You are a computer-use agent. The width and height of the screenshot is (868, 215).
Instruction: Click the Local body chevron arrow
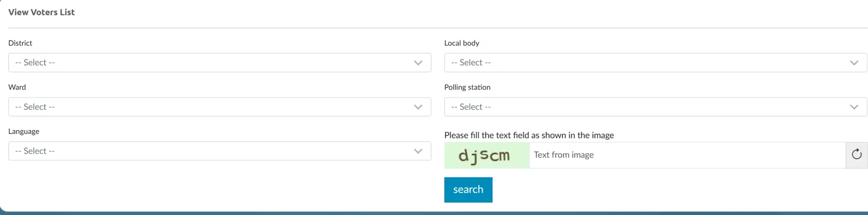pos(854,63)
